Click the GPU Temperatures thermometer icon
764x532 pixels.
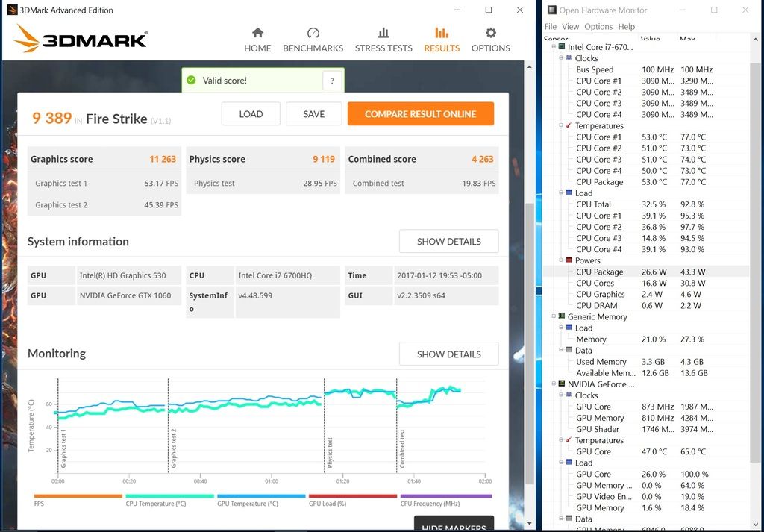[569, 440]
